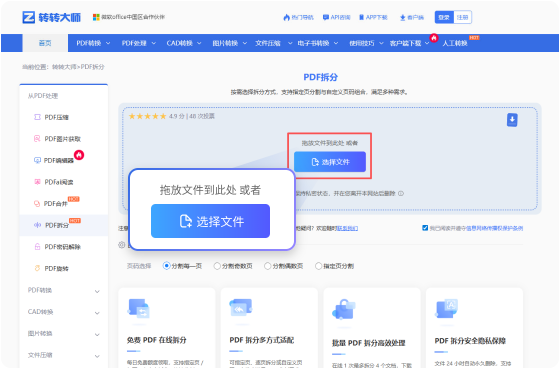This screenshot has height=369, width=560.
Task: Open 人工转换 in navbar
Action: click(455, 43)
